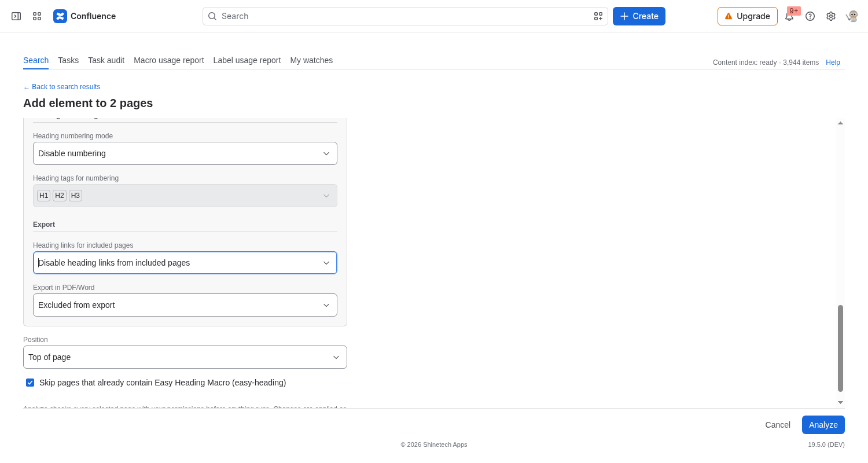Open the settings gear icon

(831, 16)
